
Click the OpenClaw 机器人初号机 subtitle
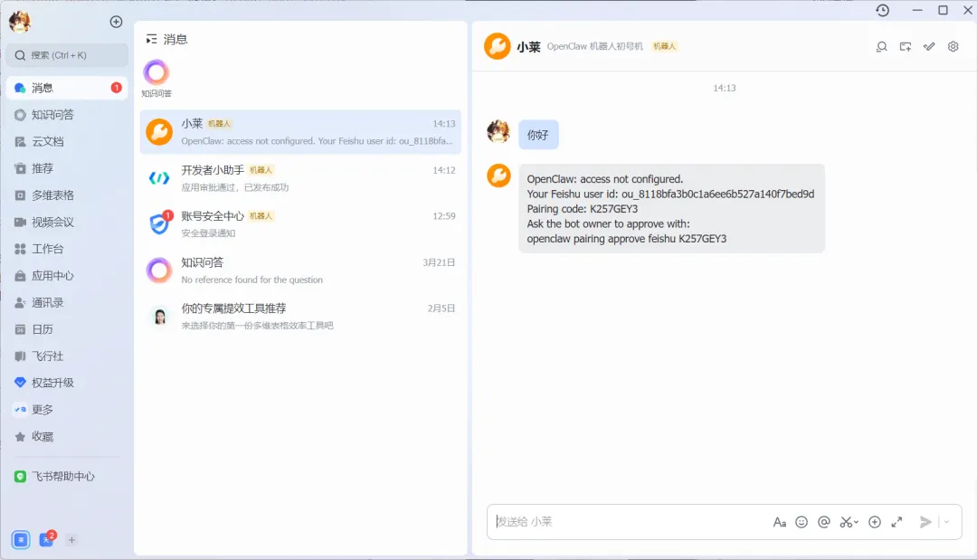coord(594,46)
